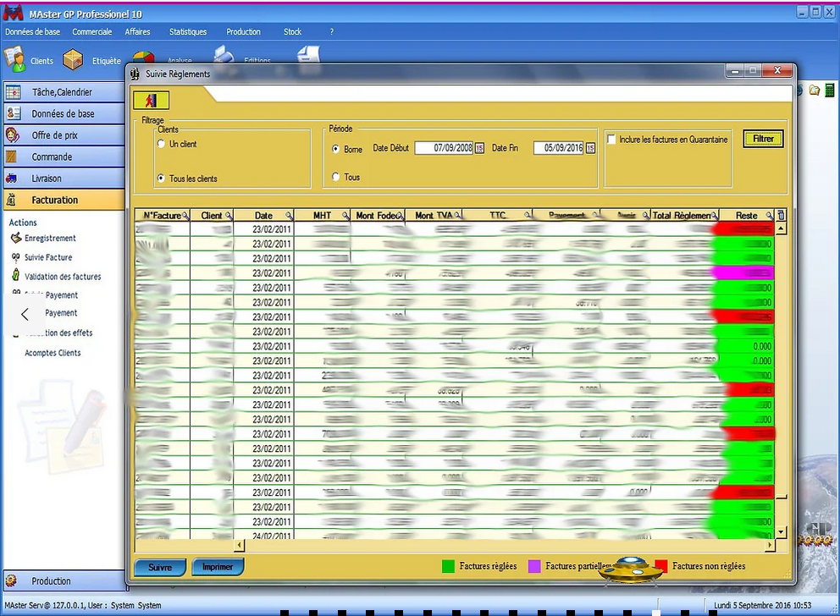Expand the Livraison sidebar section
The image size is (840, 616).
[63, 179]
